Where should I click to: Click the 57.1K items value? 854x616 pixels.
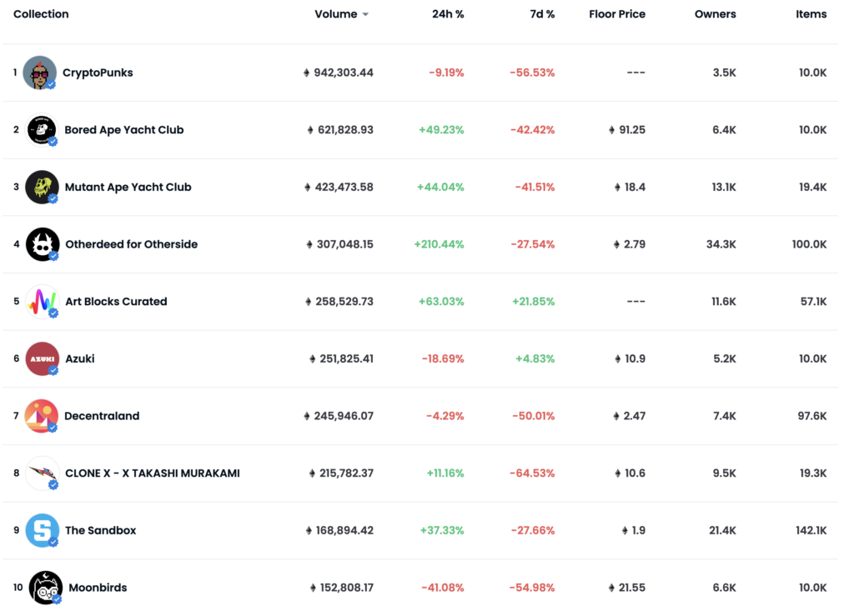814,302
